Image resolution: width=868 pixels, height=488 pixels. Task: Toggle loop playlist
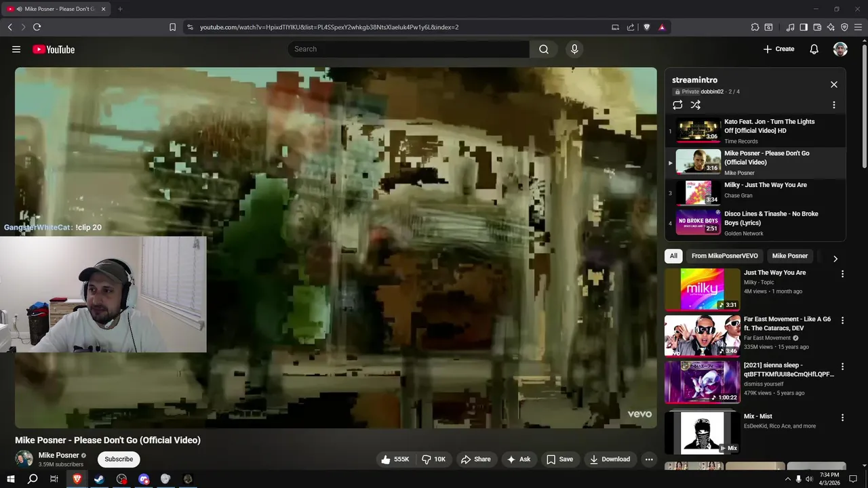coord(677,105)
